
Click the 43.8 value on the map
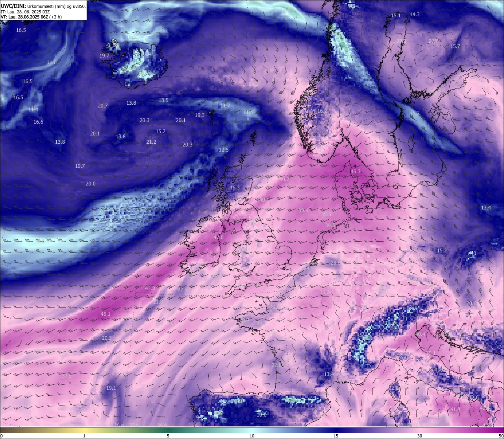click(150, 288)
